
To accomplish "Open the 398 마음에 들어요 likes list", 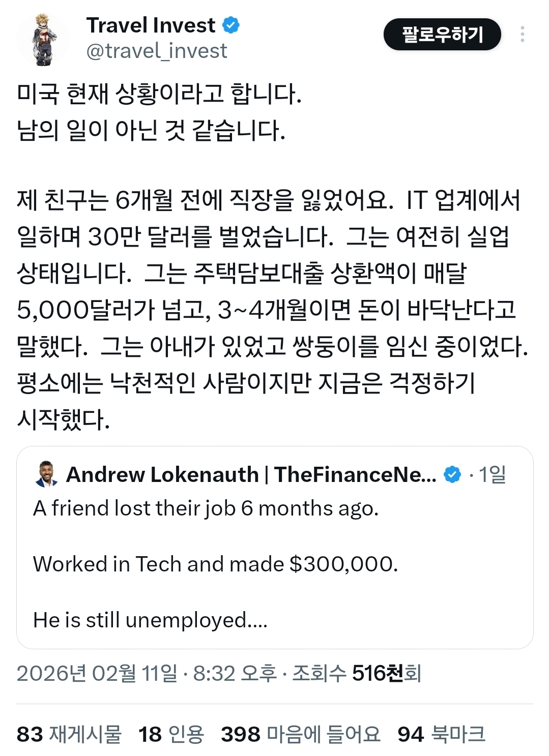I will [300, 734].
